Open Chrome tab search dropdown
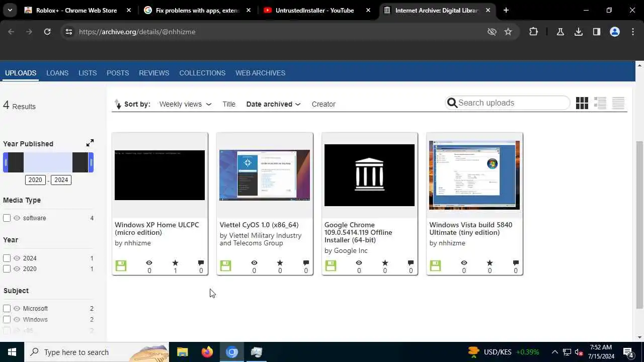Screen dimensions: 644x362 tap(10, 10)
